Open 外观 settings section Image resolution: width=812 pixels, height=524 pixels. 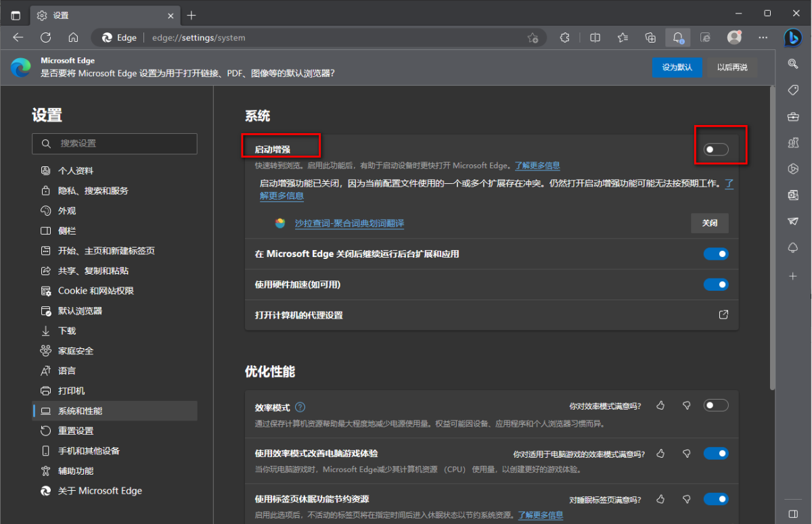[x=114, y=210]
